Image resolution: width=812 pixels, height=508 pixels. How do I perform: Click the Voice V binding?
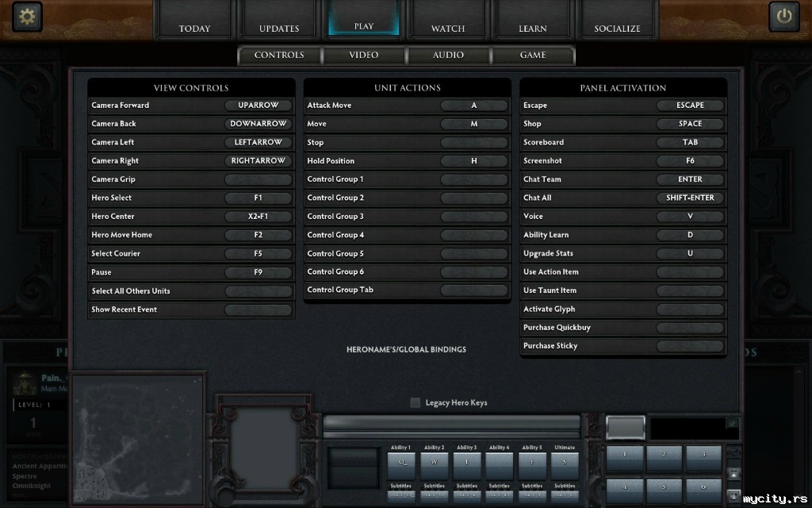tap(690, 216)
